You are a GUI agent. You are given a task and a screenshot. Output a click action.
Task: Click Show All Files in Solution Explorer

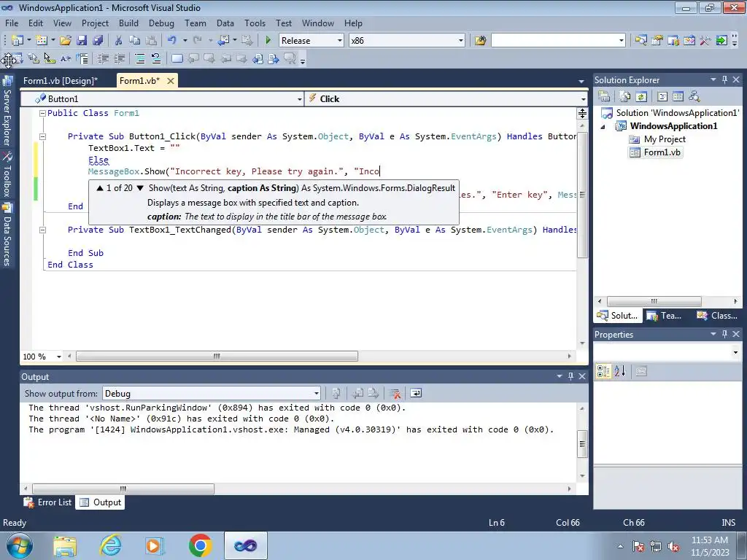(x=625, y=97)
